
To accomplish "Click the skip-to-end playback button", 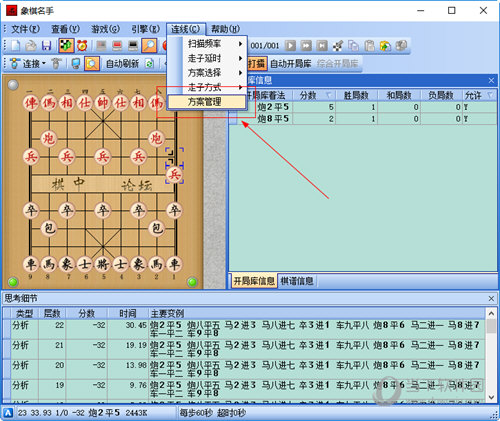I will coord(322,46).
